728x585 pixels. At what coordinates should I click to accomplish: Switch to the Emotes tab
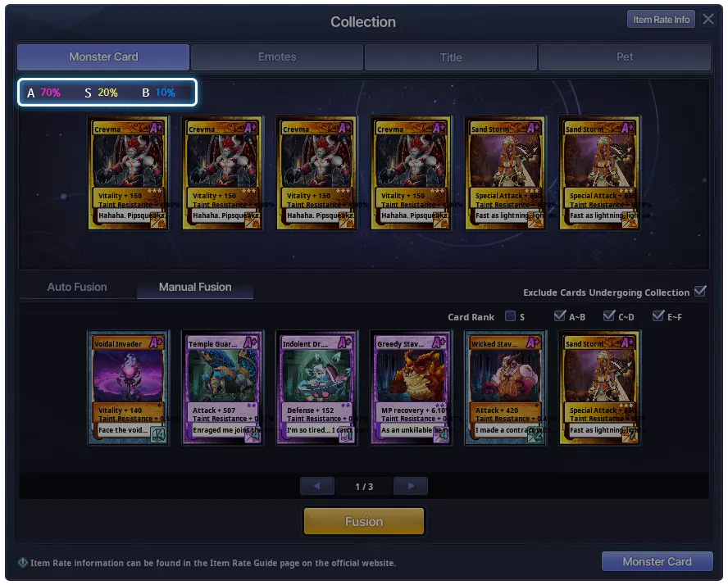click(x=277, y=57)
